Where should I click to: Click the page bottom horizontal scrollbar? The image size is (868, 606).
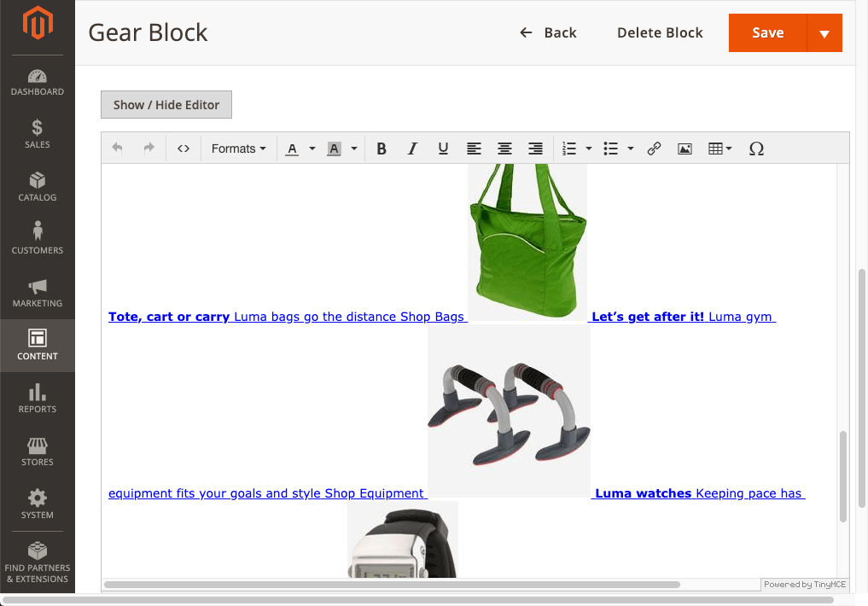(418, 600)
